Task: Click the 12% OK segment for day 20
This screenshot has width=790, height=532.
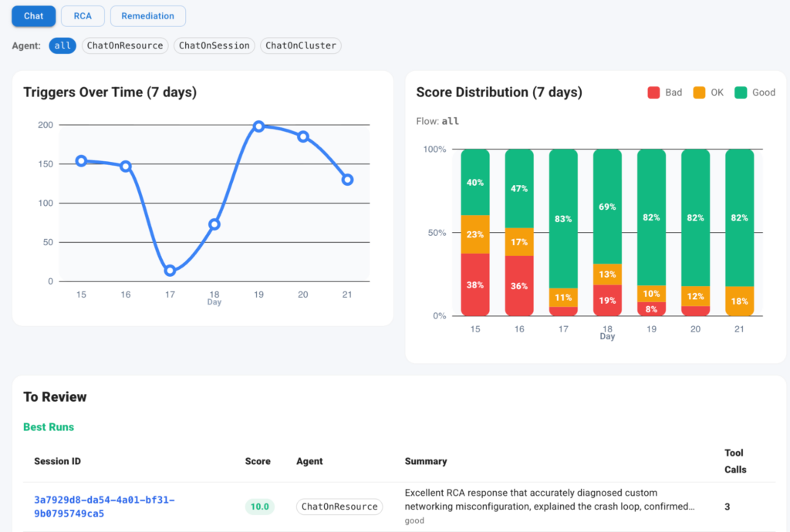Action: pyautogui.click(x=695, y=296)
